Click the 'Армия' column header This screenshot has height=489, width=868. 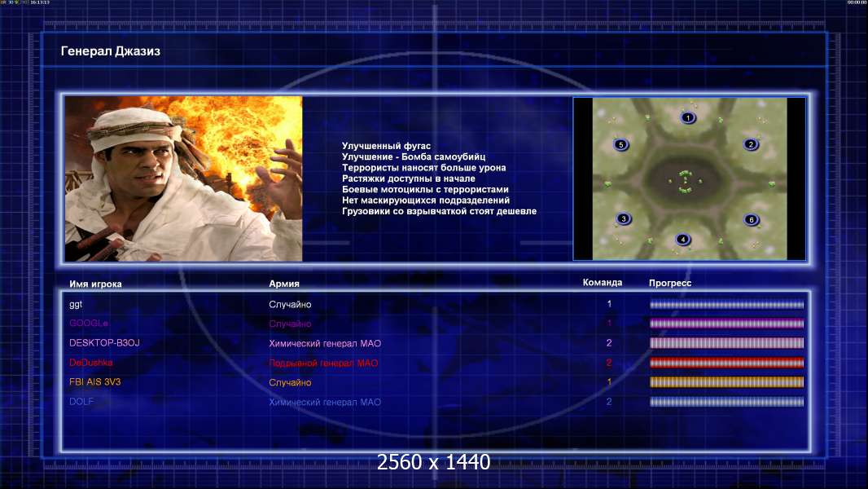(x=284, y=284)
